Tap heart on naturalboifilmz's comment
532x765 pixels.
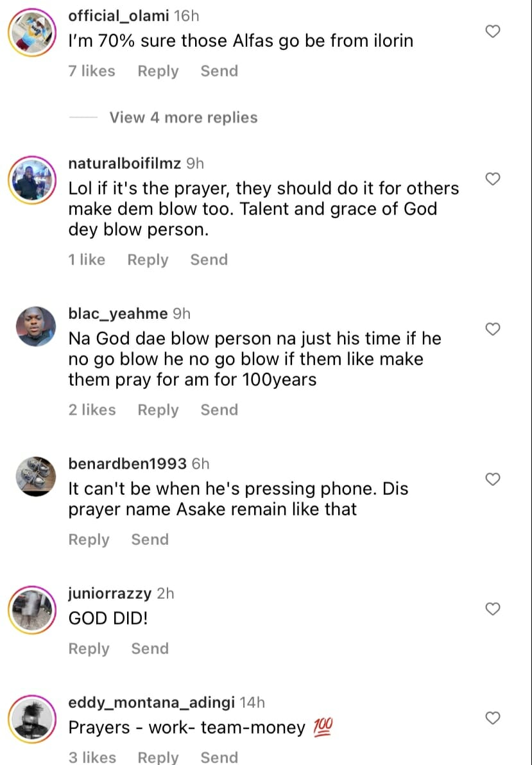[x=492, y=179]
